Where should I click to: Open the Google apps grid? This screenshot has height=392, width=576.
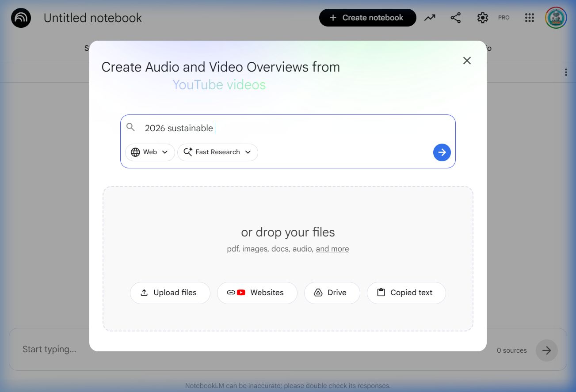529,18
